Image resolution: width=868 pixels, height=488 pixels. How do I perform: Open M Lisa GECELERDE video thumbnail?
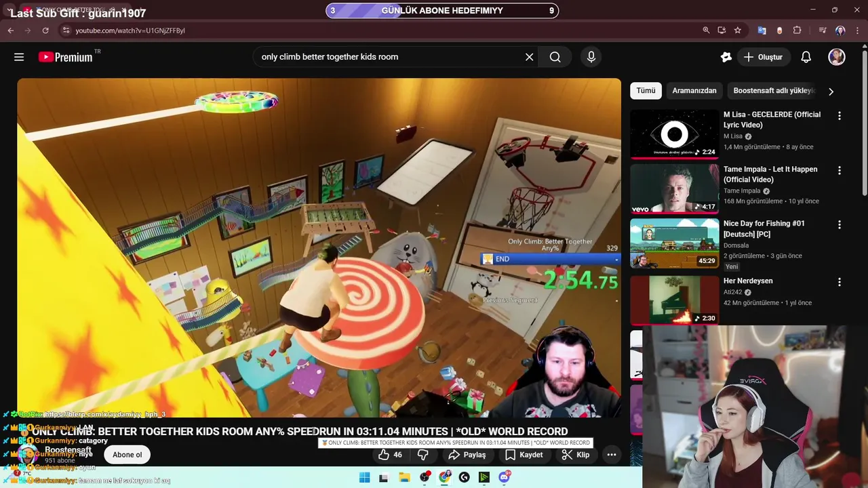[675, 134]
